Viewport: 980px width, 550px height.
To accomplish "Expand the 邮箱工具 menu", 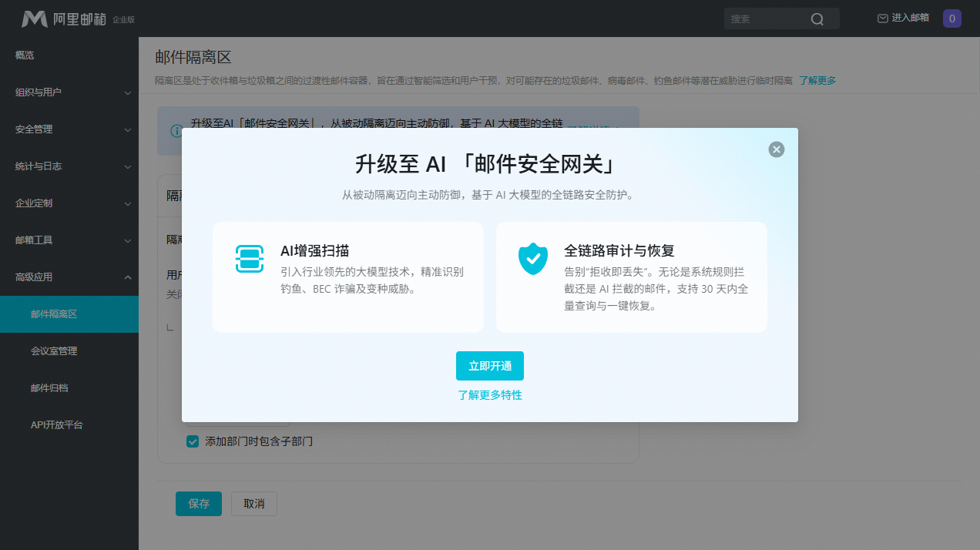I will coord(69,240).
